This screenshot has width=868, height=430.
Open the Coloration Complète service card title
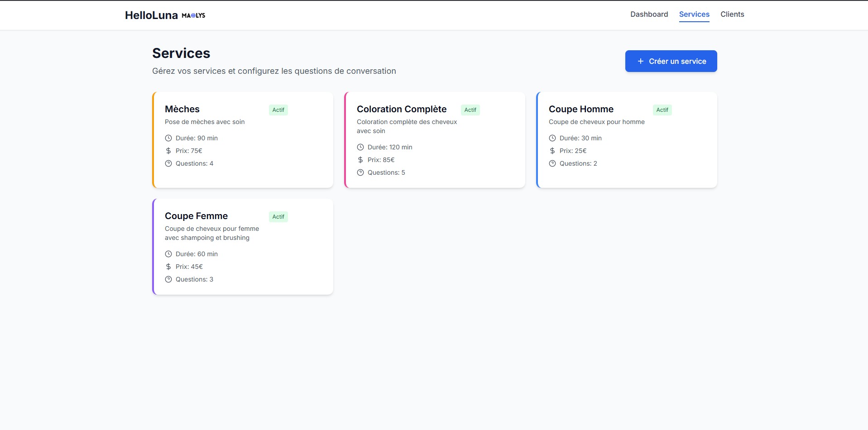tap(402, 109)
